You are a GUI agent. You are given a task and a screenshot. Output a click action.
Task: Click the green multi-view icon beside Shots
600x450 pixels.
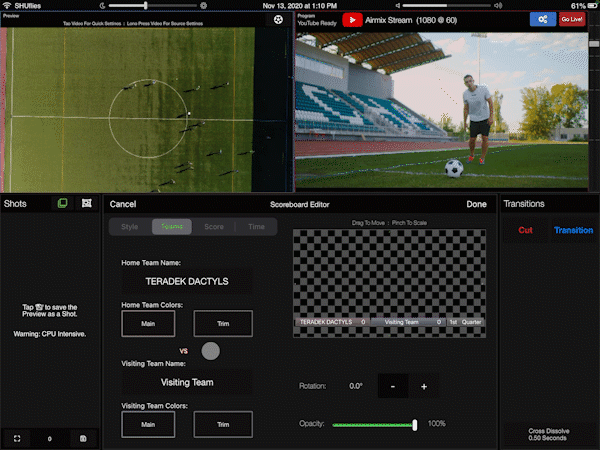point(62,204)
